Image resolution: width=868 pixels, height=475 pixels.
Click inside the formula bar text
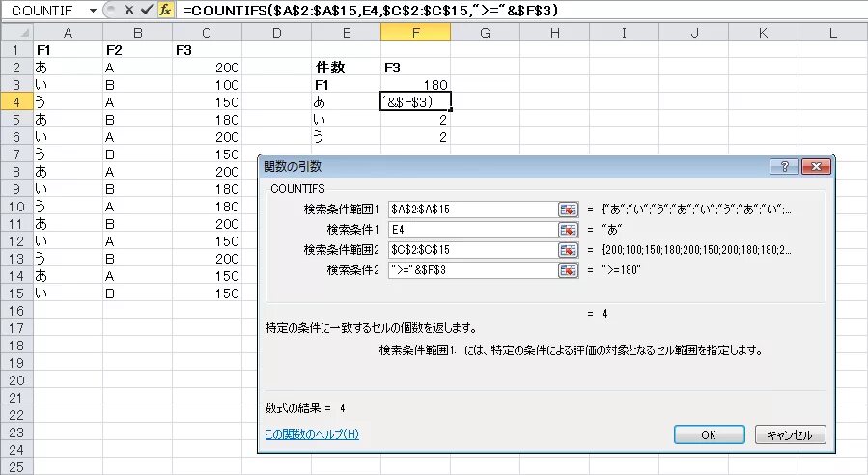pyautogui.click(x=370, y=10)
